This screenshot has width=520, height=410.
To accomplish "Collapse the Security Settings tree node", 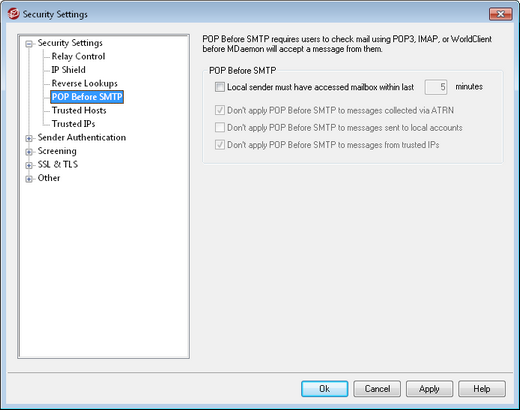I will coord(29,44).
